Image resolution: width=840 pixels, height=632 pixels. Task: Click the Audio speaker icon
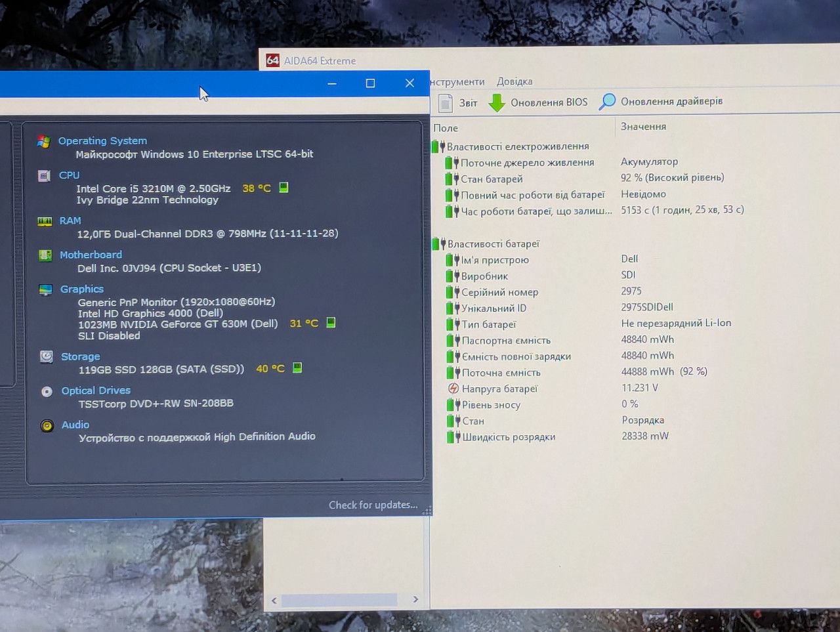(47, 425)
